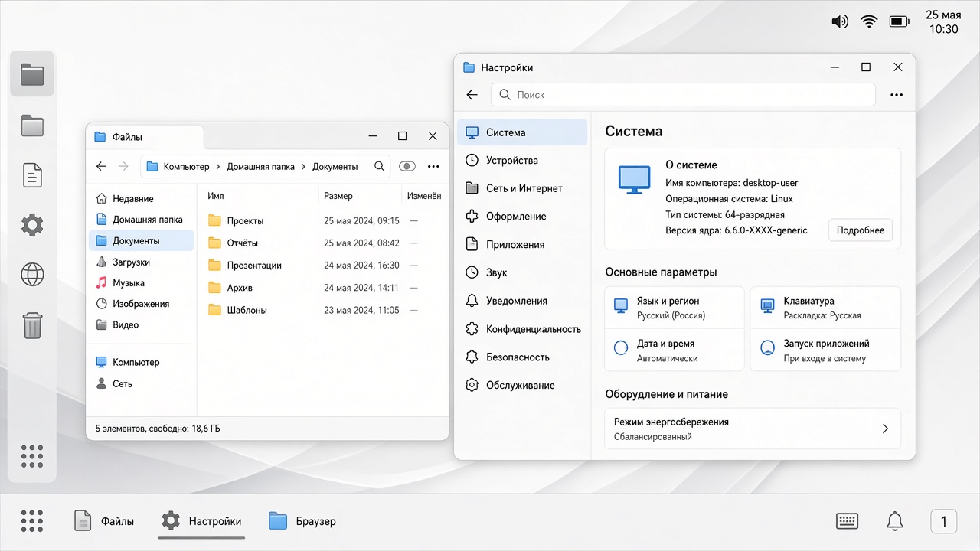Select Изображения in Files sidebar
980x551 pixels.
pyautogui.click(x=142, y=304)
